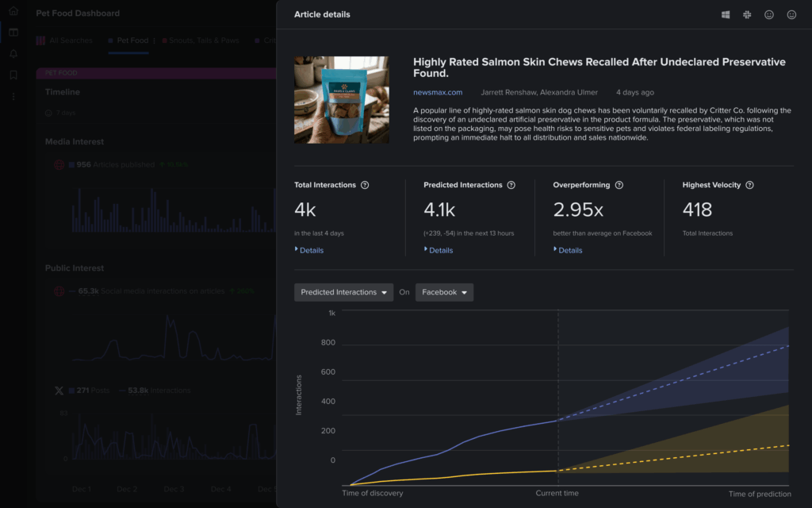The height and width of the screenshot is (508, 812).
Task: Click the Media Interest section heading
Action: click(x=74, y=141)
